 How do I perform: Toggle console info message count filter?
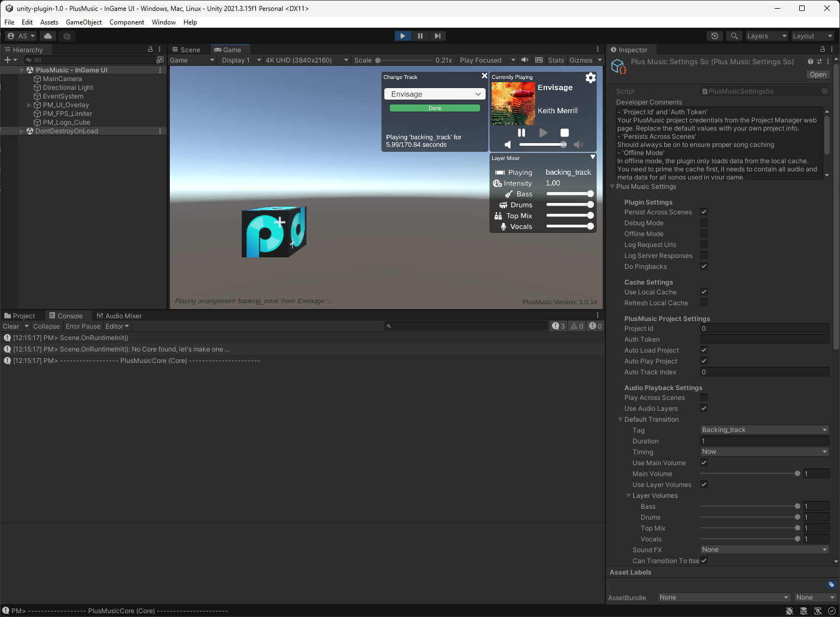point(559,326)
